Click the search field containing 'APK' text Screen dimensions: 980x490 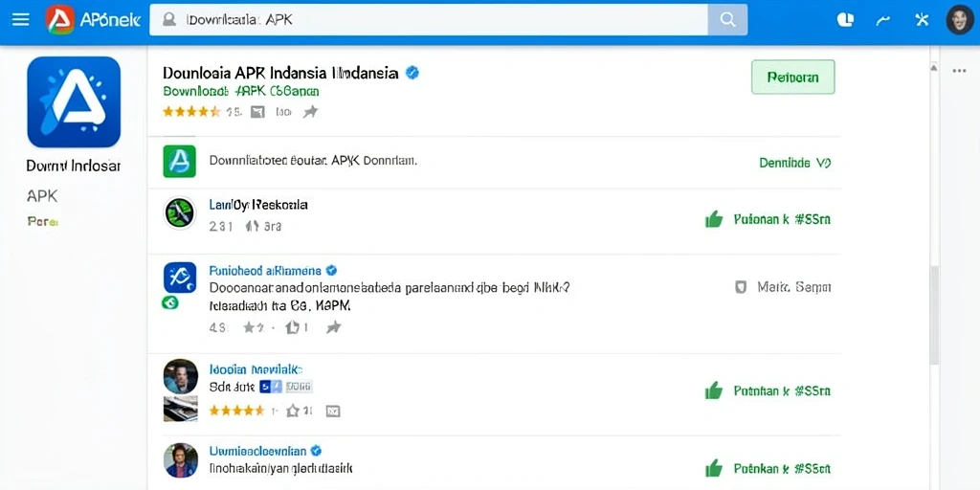(429, 19)
